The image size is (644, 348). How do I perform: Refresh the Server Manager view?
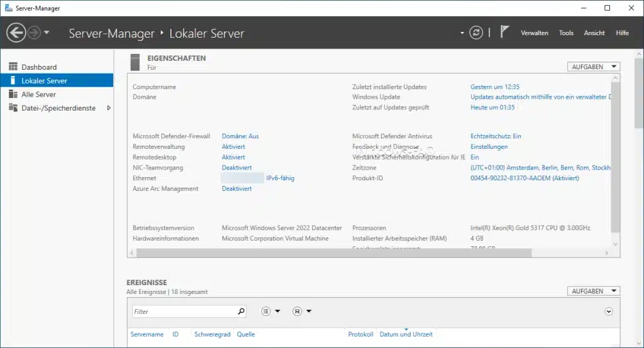(476, 33)
